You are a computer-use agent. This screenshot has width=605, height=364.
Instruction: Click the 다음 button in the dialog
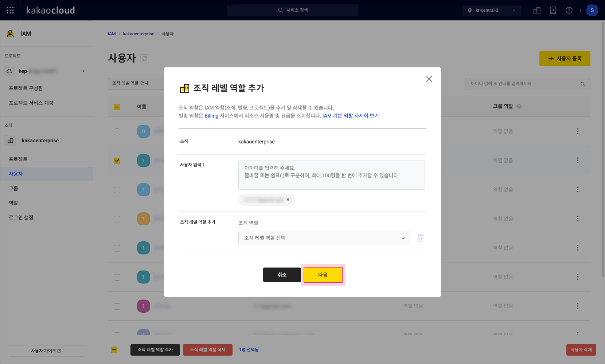(x=323, y=275)
